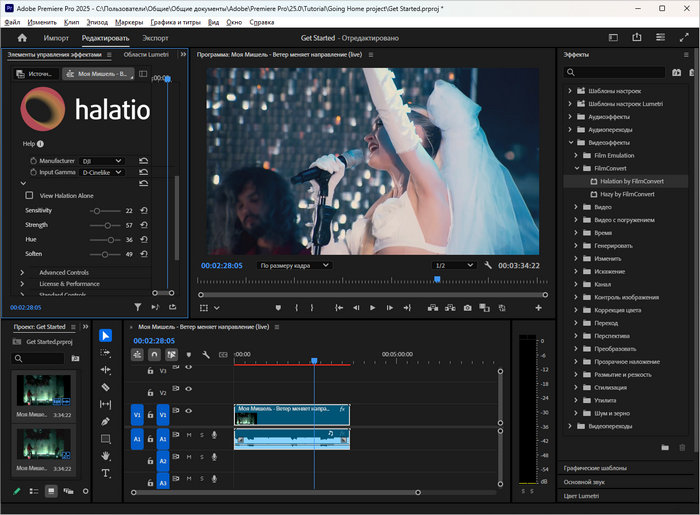Image resolution: width=700 pixels, height=515 pixels.
Task: Expand the Film Emulation folder
Action: click(x=576, y=155)
